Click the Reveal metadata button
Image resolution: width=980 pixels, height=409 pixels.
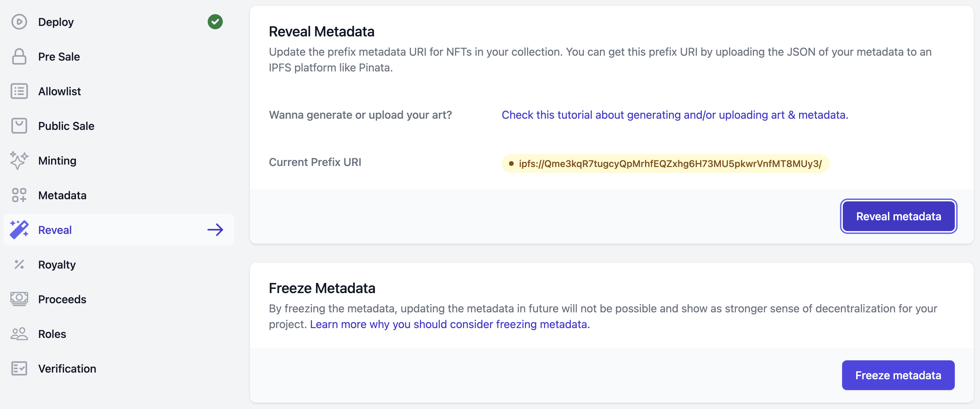click(x=898, y=216)
